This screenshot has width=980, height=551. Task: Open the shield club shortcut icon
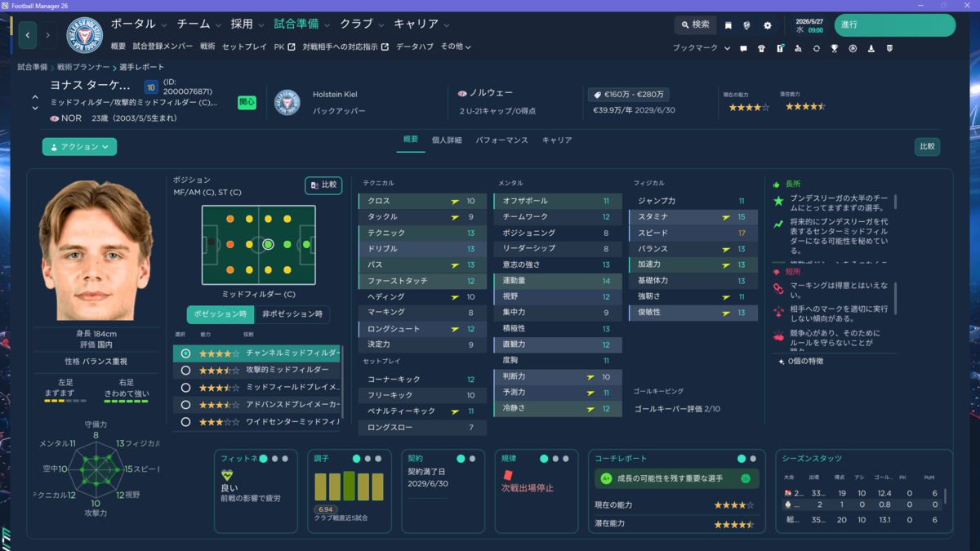889,48
